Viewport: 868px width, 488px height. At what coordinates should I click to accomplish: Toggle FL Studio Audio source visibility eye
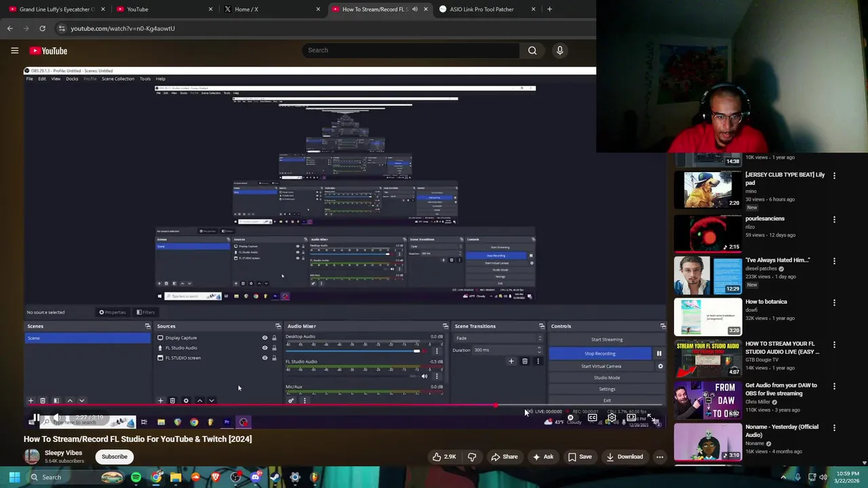pyautogui.click(x=265, y=348)
